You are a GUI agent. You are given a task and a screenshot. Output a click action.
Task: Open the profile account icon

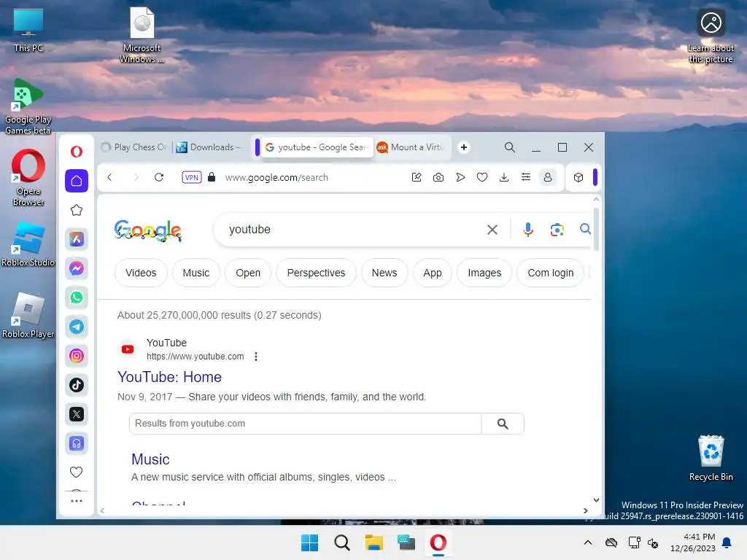pyautogui.click(x=548, y=177)
